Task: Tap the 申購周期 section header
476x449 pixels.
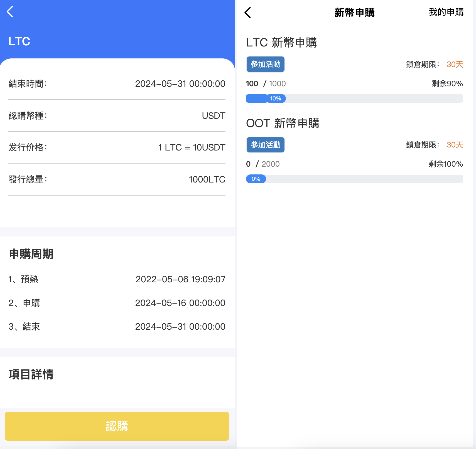Action: [x=31, y=254]
